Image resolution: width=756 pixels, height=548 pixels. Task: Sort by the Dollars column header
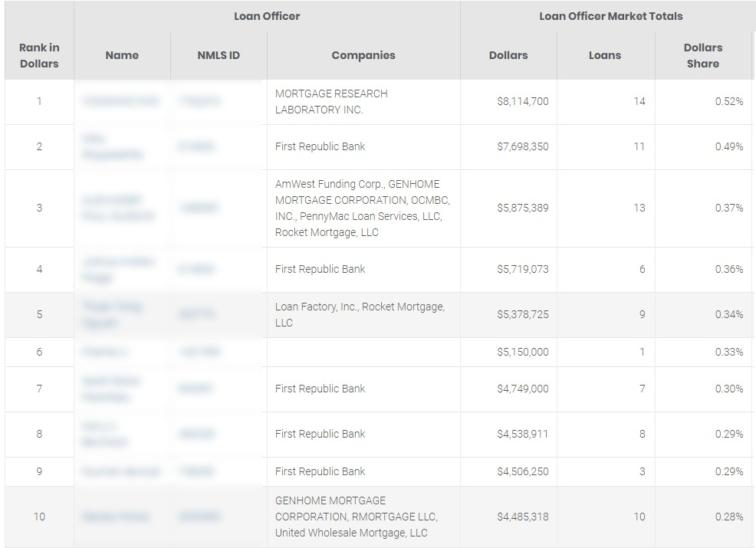508,55
